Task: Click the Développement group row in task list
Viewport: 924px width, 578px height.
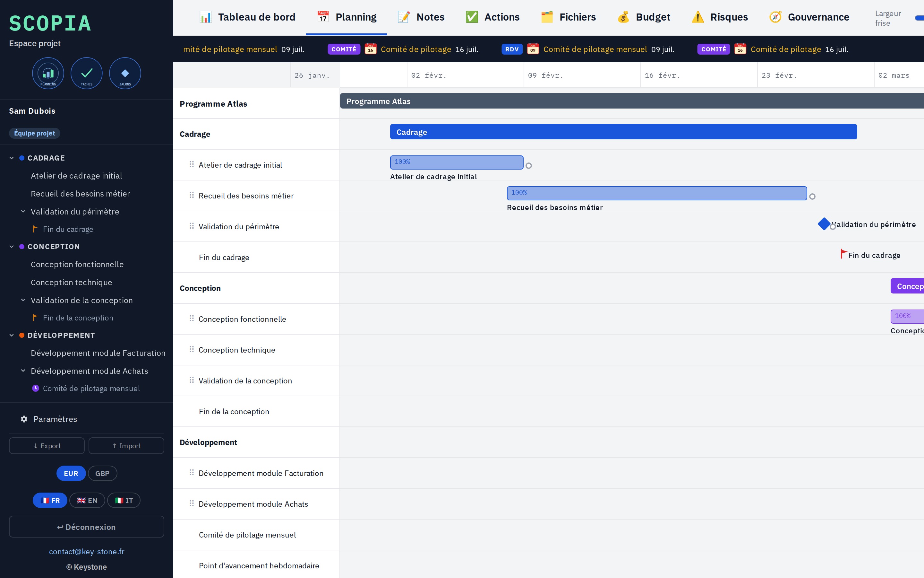Action: (x=256, y=442)
